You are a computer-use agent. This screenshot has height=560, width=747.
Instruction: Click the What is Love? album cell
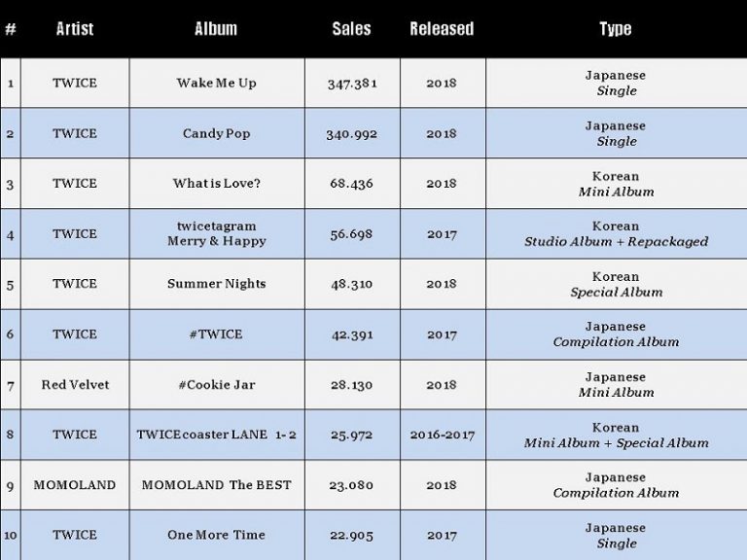click(x=217, y=184)
